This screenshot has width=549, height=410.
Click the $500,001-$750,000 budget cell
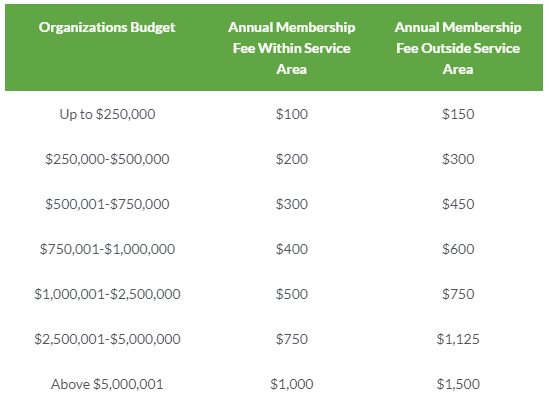click(x=107, y=204)
